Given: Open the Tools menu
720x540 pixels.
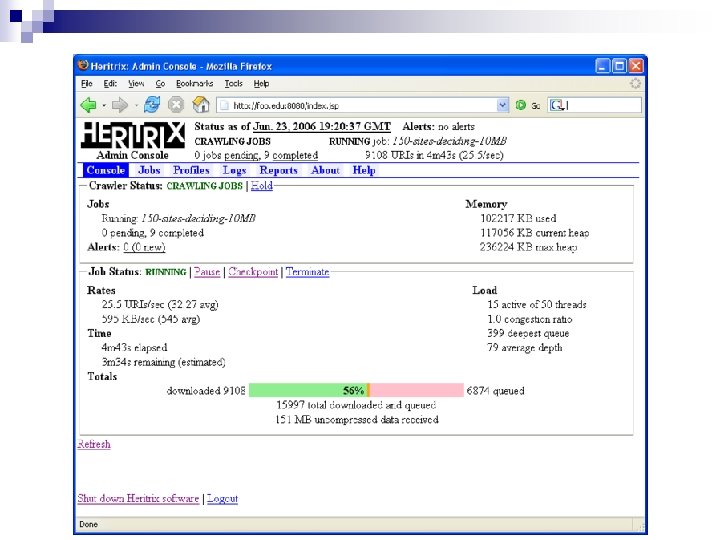Looking at the screenshot, I should pos(233,84).
